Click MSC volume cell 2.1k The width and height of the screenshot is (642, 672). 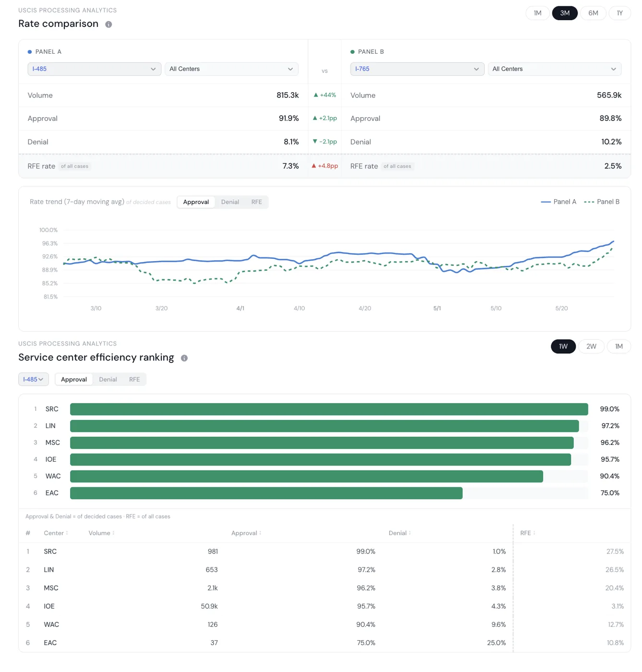213,588
